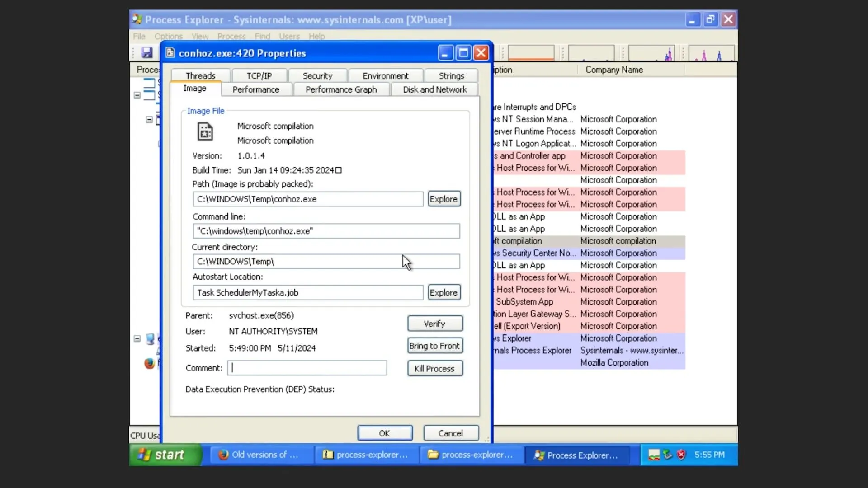Viewport: 868px width, 488px height.
Task: Explore the autostart location
Action: [x=443, y=292]
